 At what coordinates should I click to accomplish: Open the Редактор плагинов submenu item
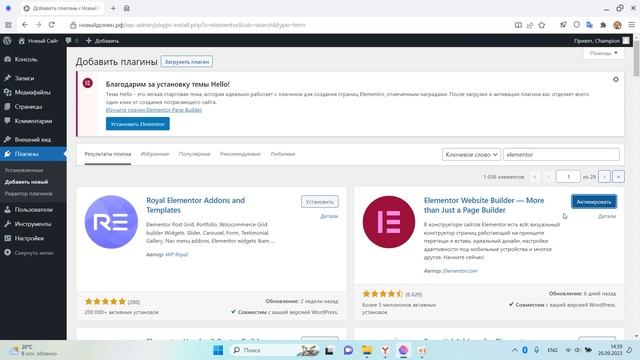pos(29,193)
